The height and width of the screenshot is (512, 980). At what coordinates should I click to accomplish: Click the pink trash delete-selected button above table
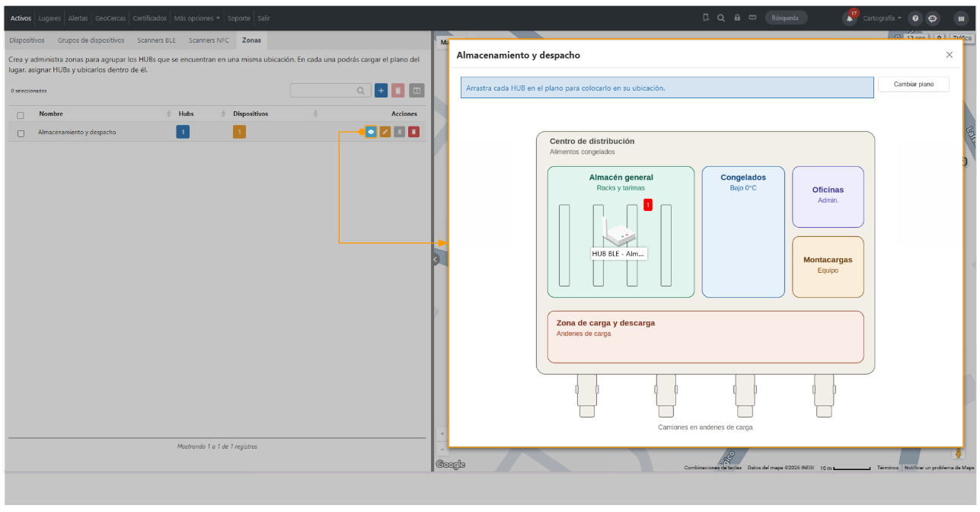(398, 91)
